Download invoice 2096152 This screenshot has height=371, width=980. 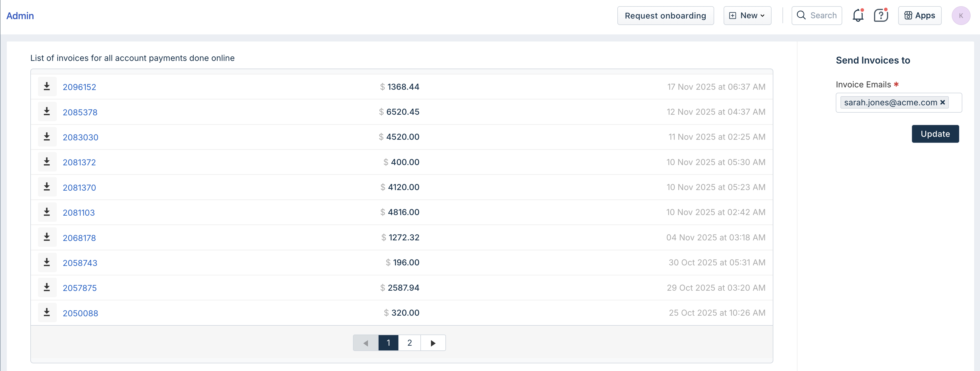pos(47,87)
